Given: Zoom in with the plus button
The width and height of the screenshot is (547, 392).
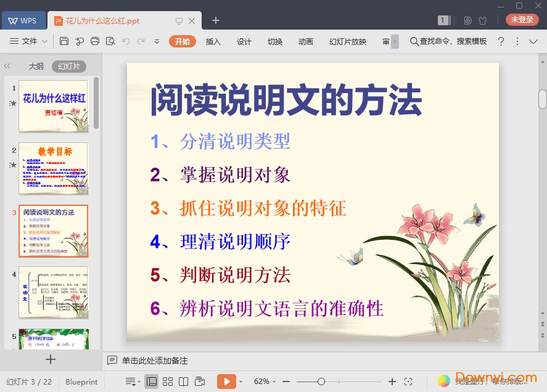Looking at the screenshot, I should [x=392, y=382].
